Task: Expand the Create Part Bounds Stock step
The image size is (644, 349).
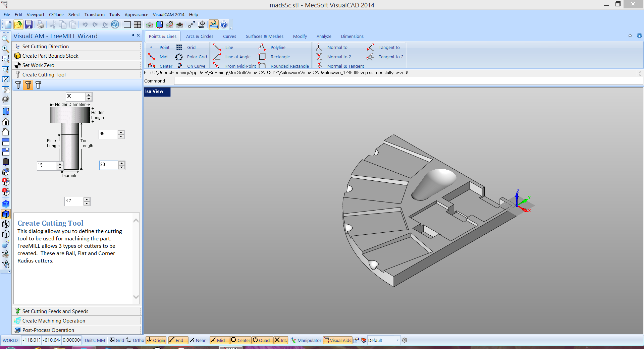Action: tap(50, 56)
